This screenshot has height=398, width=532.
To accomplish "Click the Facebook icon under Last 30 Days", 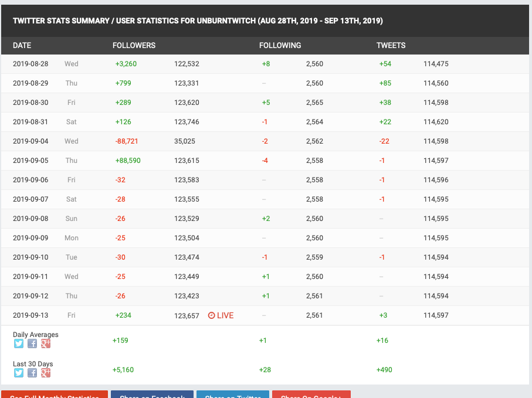I will pos(32,373).
